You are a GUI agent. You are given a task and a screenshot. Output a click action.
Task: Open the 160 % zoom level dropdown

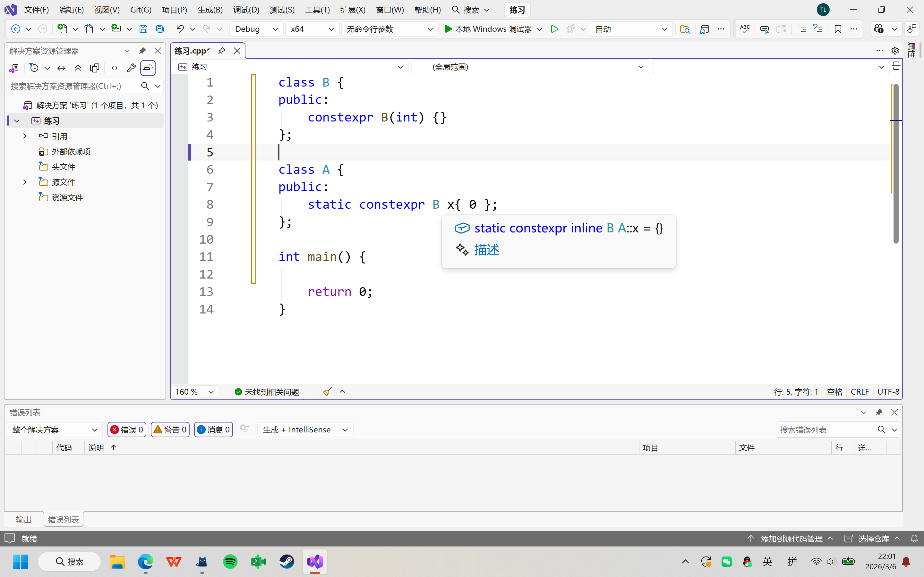point(195,392)
